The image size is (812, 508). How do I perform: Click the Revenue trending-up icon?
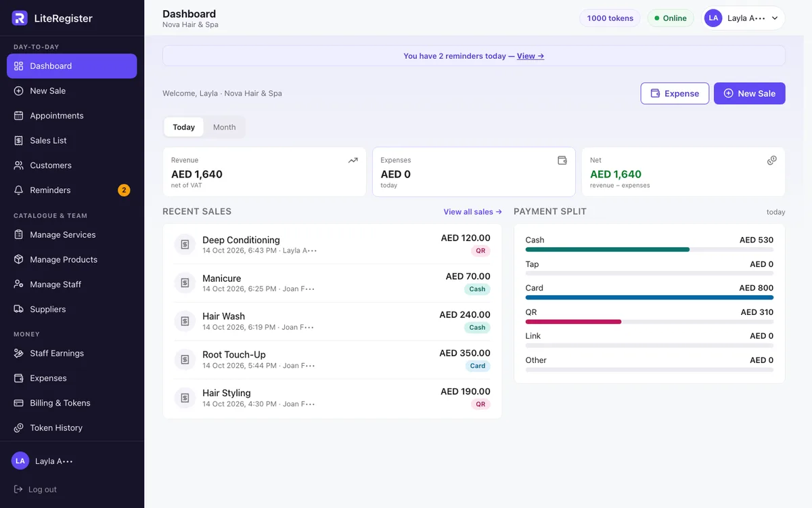click(353, 161)
